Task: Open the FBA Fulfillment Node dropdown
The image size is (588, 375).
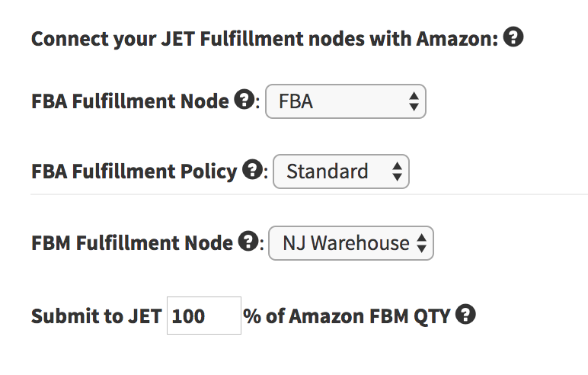Action: click(345, 101)
